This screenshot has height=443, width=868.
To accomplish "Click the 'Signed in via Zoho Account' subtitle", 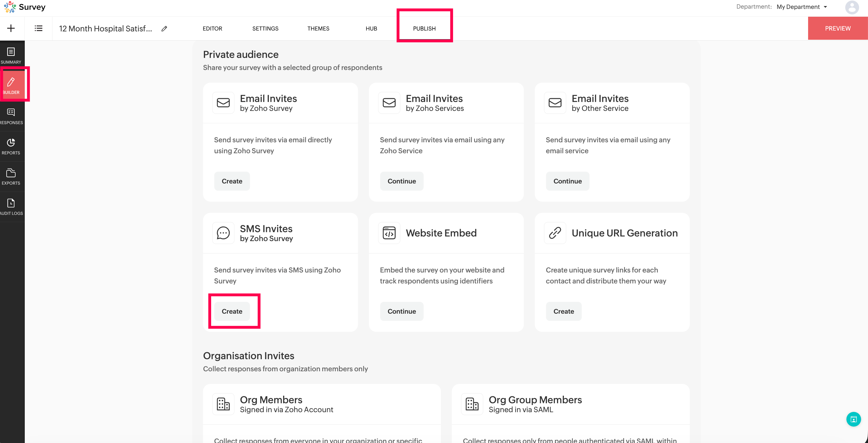I will [287, 410].
